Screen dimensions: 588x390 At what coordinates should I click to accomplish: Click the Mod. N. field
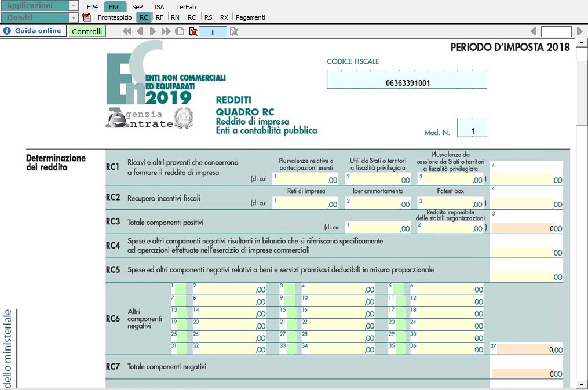pyautogui.click(x=473, y=128)
